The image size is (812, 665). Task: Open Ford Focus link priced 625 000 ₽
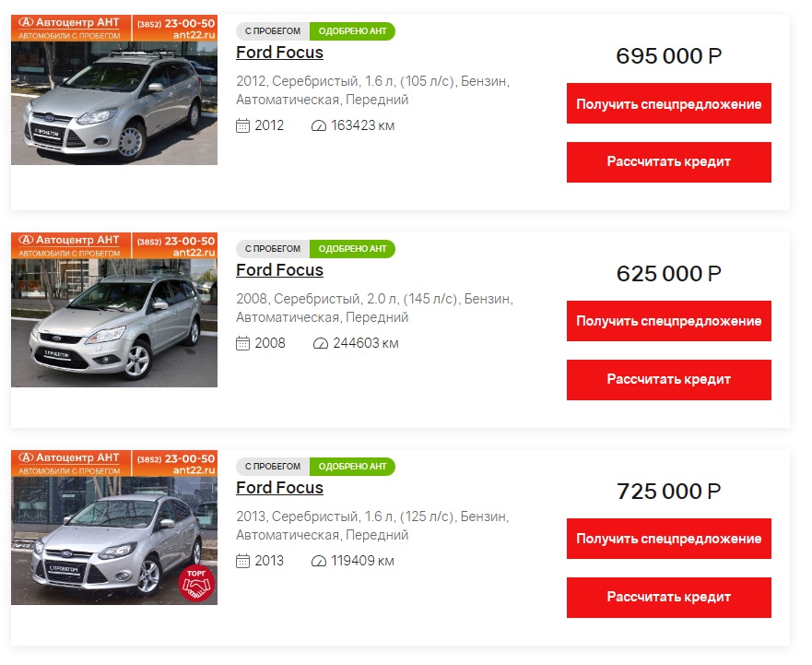click(279, 270)
